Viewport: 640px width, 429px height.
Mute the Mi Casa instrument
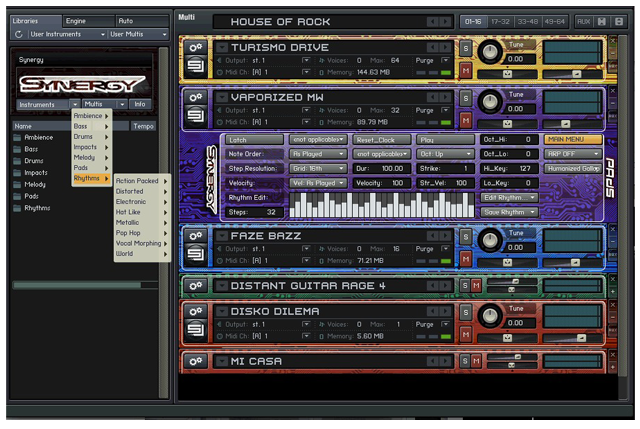click(476, 361)
